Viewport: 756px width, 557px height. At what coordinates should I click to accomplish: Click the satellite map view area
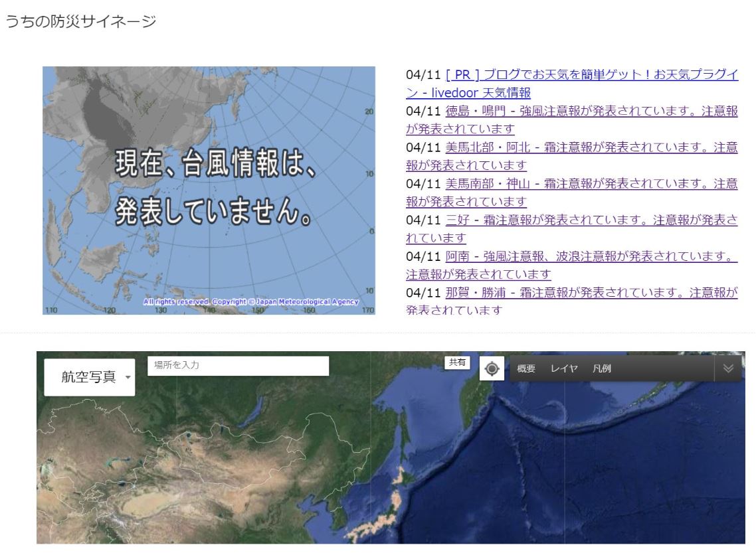pyautogui.click(x=379, y=465)
